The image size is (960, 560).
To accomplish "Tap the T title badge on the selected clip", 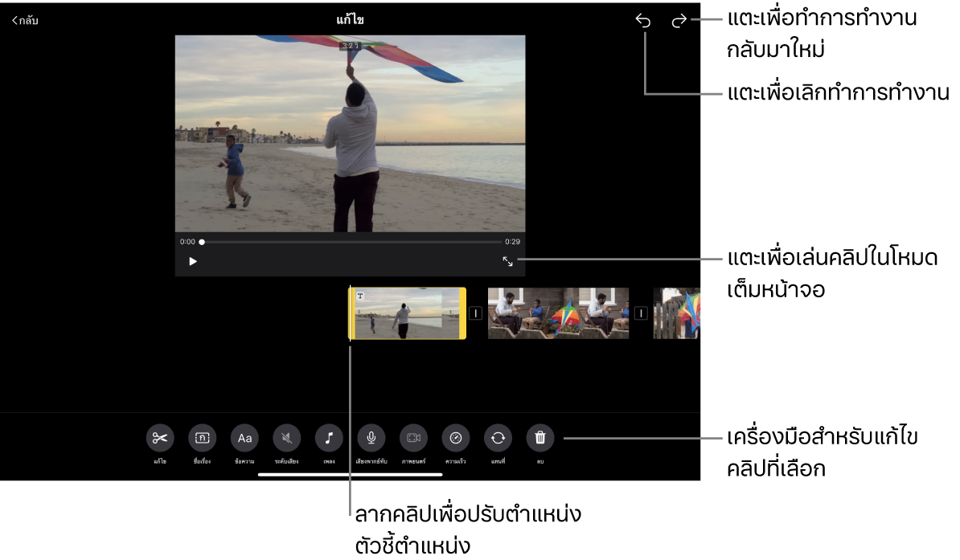I will [360, 296].
